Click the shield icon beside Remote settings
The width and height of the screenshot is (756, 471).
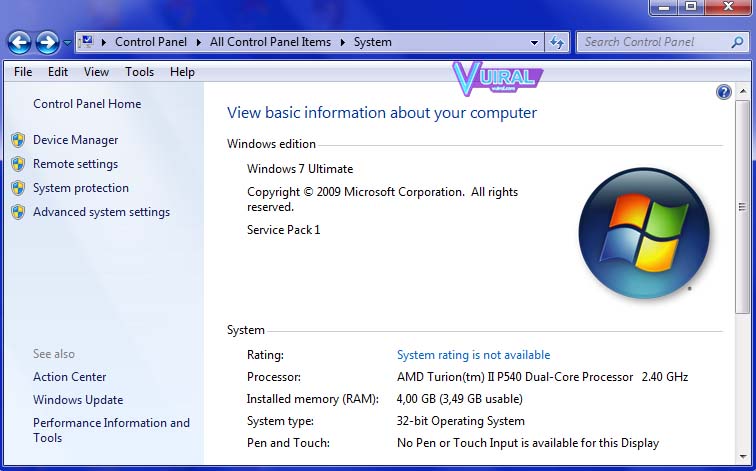coord(18,164)
